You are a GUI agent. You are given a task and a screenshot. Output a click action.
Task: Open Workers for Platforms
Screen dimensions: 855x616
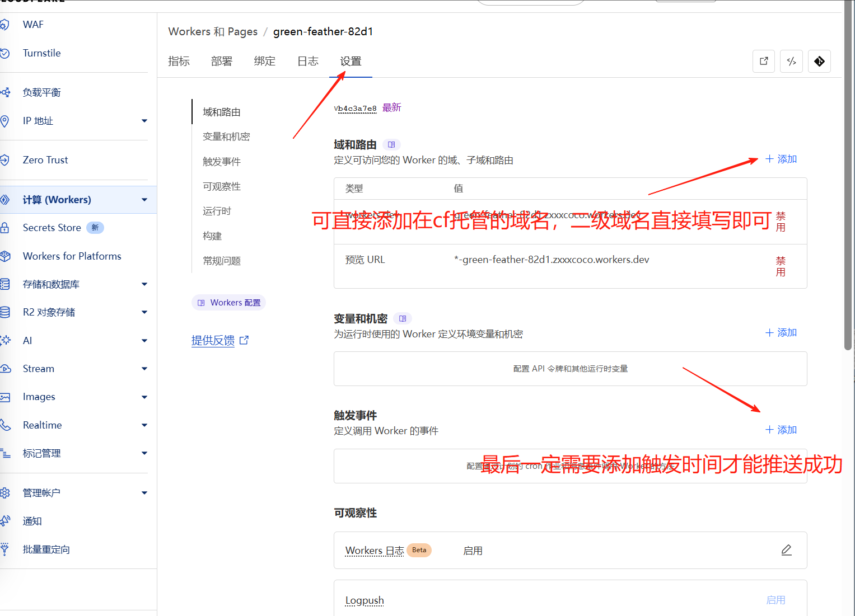point(72,256)
